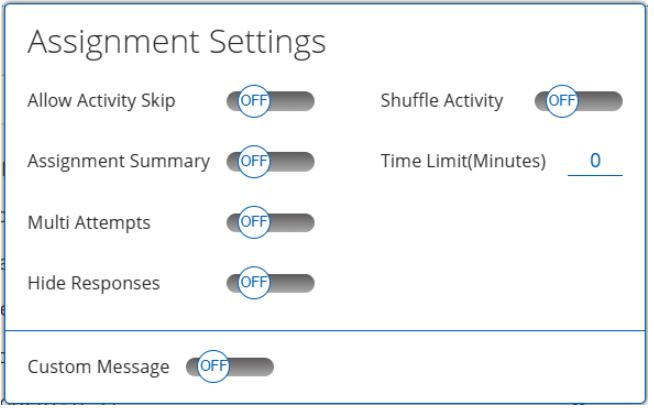Click the Shuffle Activity label text

pos(441,101)
